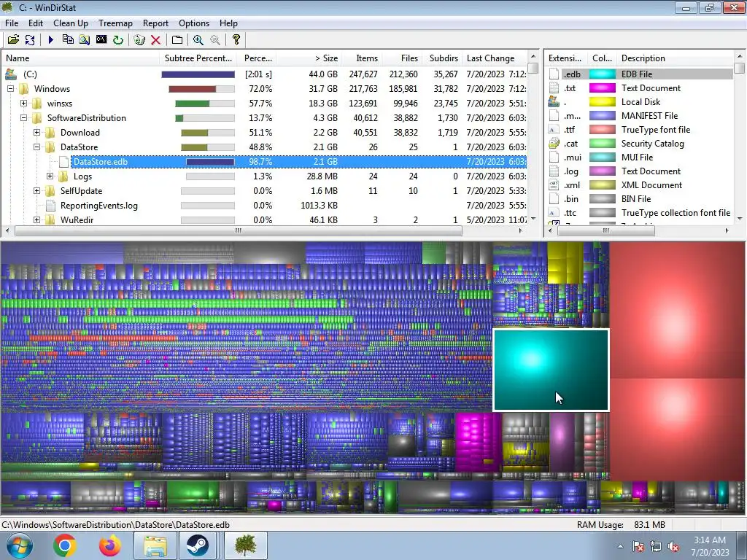
Task: Expand the SelfUpdate folder node
Action: (36, 191)
